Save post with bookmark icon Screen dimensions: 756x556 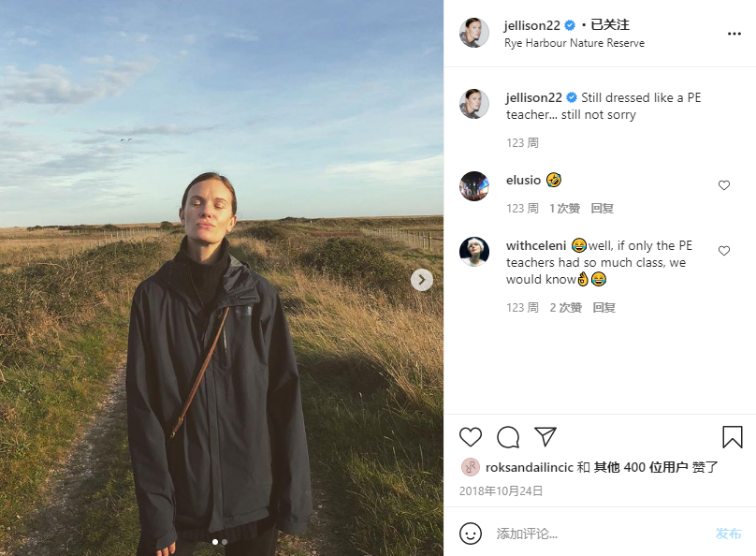[732, 437]
